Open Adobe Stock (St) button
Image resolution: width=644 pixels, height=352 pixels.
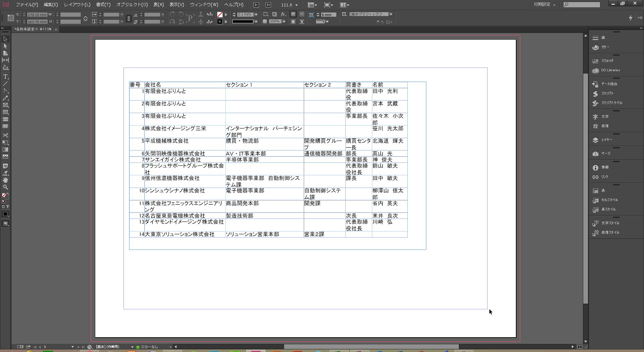(268, 5)
